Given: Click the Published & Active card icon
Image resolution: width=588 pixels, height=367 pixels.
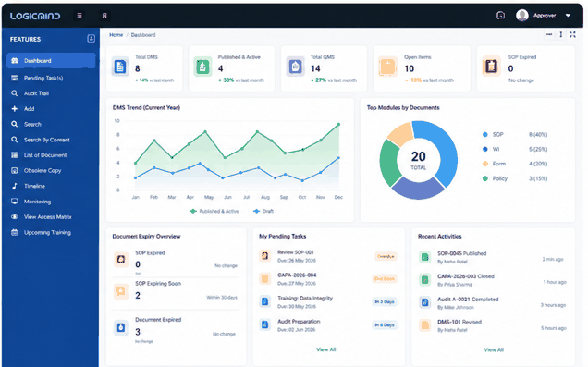Looking at the screenshot, I should [202, 67].
